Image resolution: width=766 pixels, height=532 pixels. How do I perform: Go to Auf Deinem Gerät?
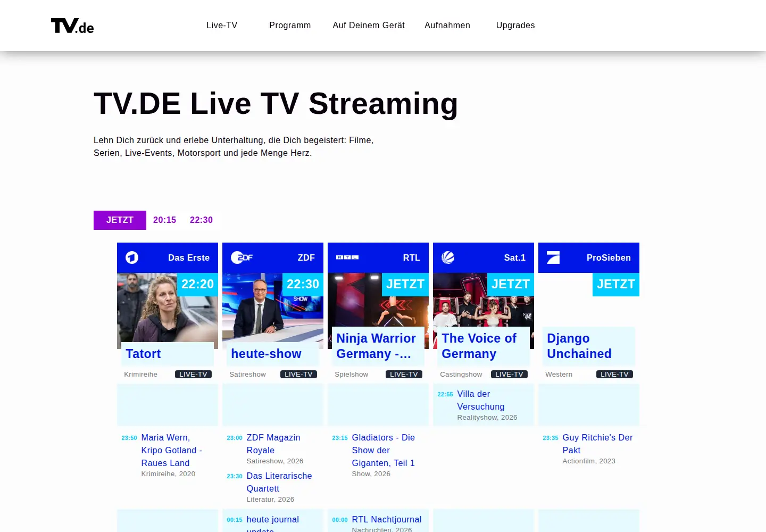click(x=369, y=26)
